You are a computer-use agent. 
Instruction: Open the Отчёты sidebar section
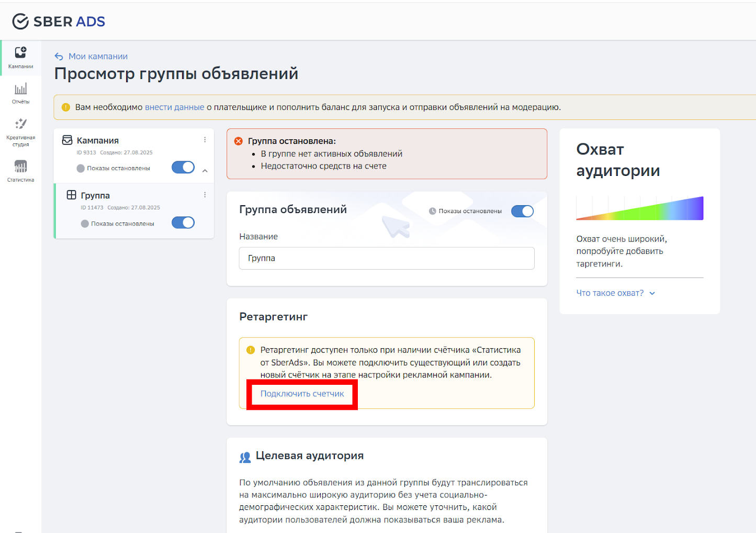pyautogui.click(x=20, y=93)
